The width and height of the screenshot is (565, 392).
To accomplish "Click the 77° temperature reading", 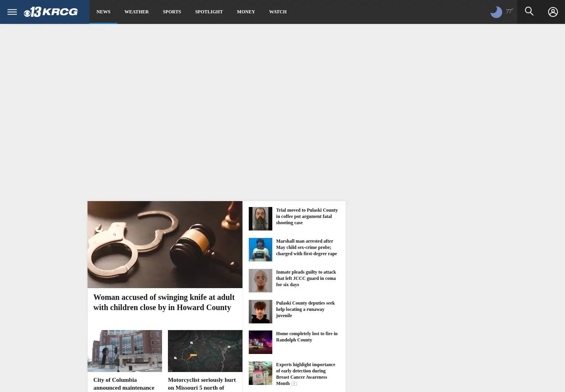I will pyautogui.click(x=509, y=11).
